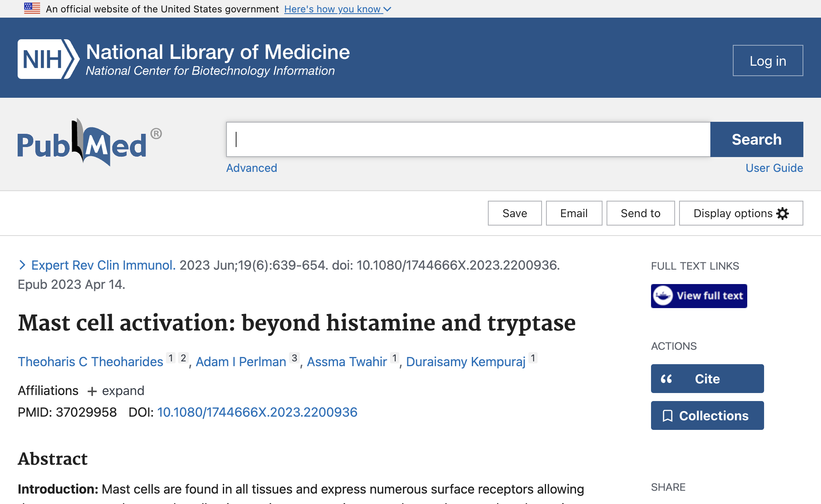This screenshot has height=504, width=821.
Task: Open author Assma Twahir link
Action: [347, 362]
